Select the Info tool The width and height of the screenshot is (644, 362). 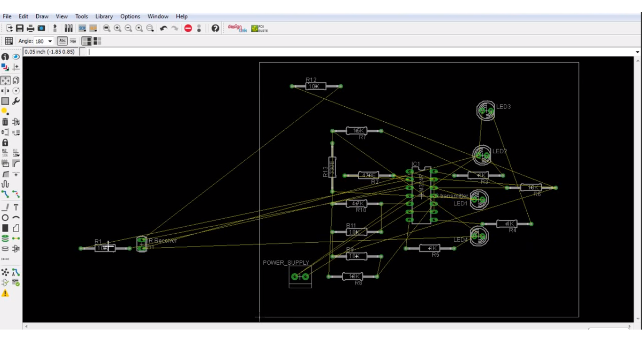[x=5, y=57]
